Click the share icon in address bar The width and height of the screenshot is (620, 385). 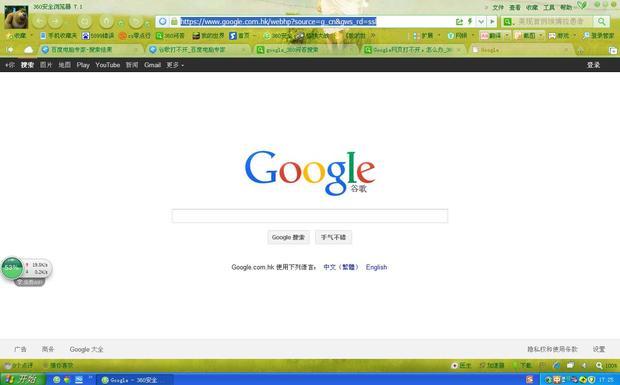459,22
